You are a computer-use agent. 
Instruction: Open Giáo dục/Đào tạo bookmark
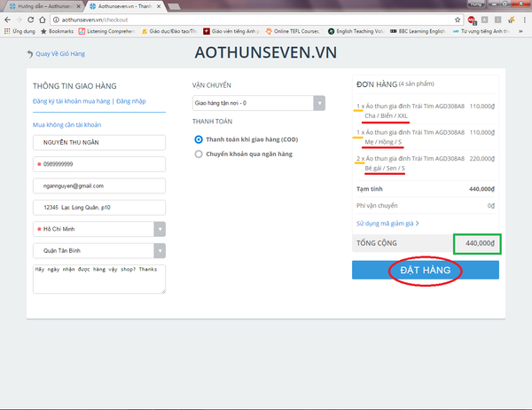[168, 31]
